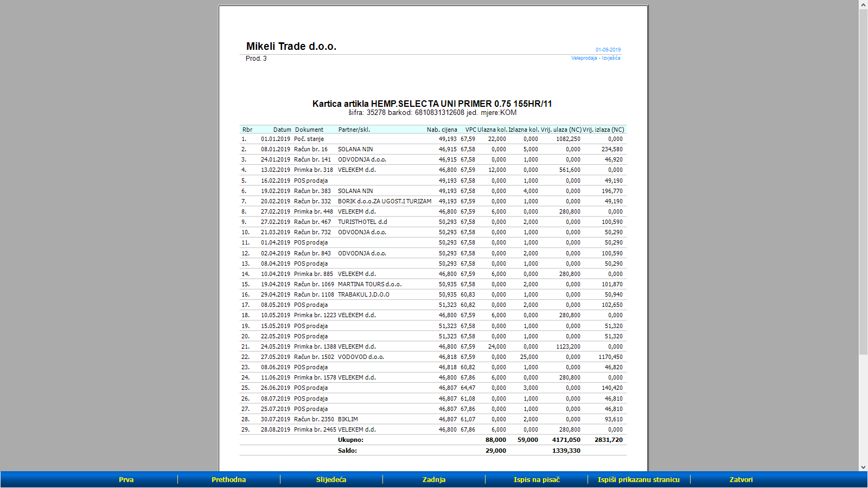Click the 01-09-2019 date in header
Viewport: 868px width, 488px height.
608,50
